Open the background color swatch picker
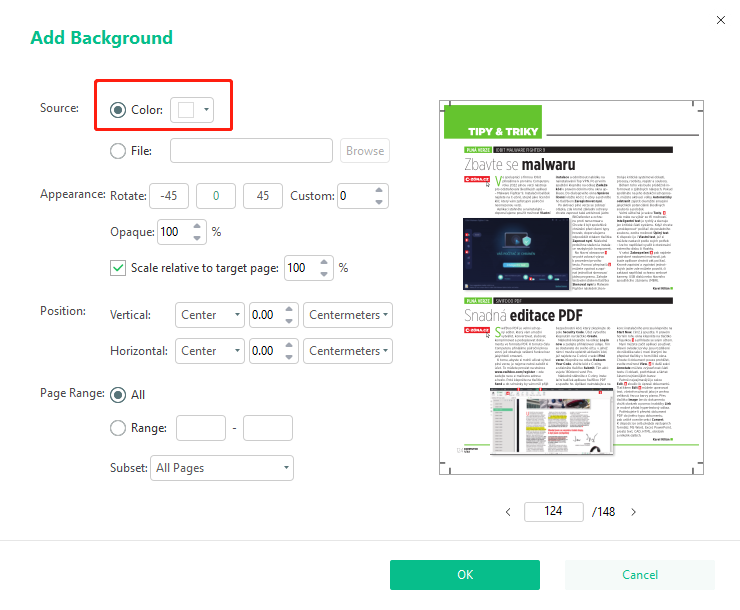The image size is (740, 610). click(x=193, y=110)
